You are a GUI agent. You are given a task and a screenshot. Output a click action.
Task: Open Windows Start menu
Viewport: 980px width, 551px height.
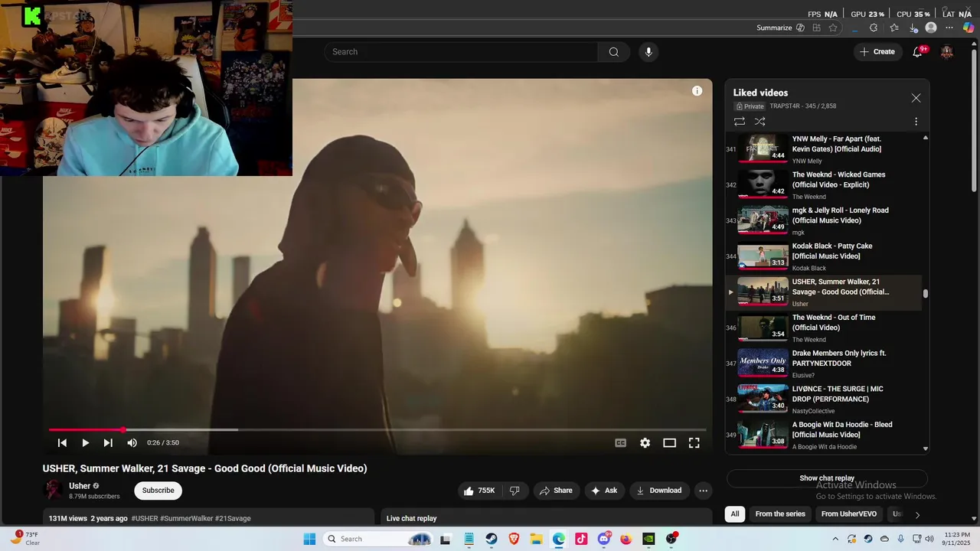[x=309, y=539]
